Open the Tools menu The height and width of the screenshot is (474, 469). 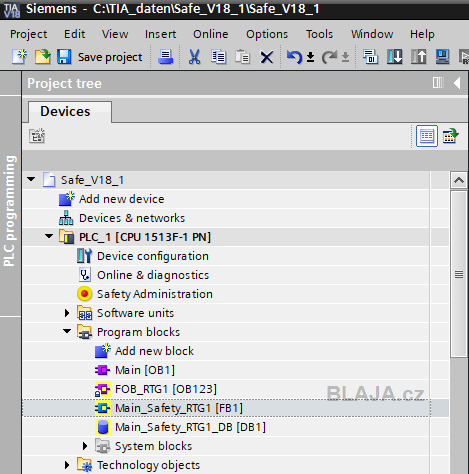click(x=319, y=34)
